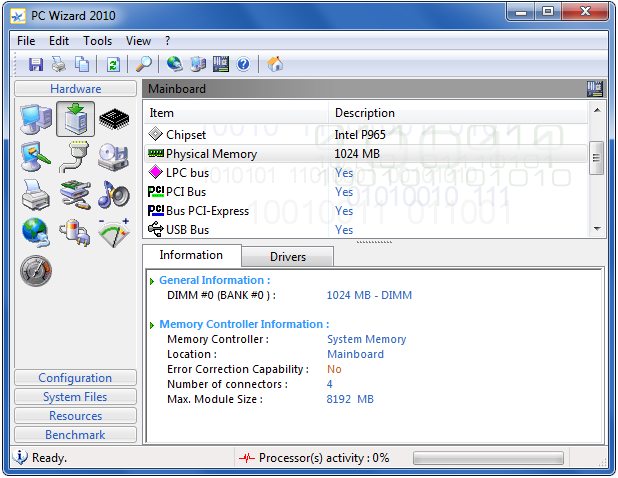
Task: Select the Network globe icon
Action: coord(36,232)
